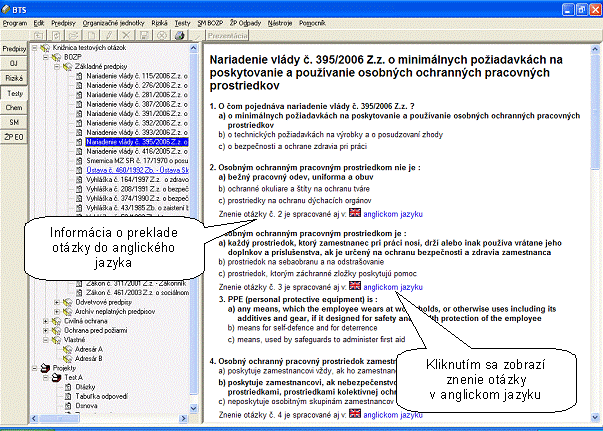
Task: Click the tree panel scroll-up arrow
Action: (193, 48)
